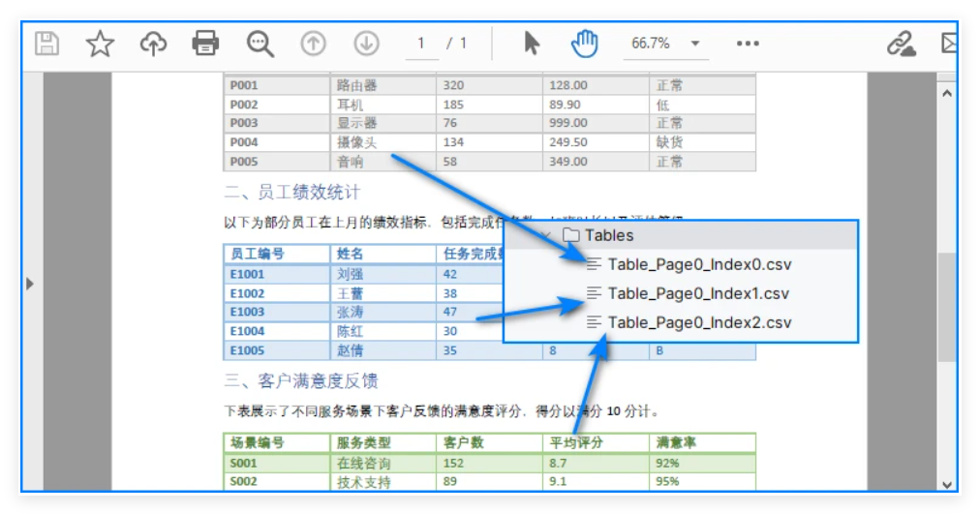Click the envelope email icon
This screenshot has height=514, width=980.
[x=950, y=44]
